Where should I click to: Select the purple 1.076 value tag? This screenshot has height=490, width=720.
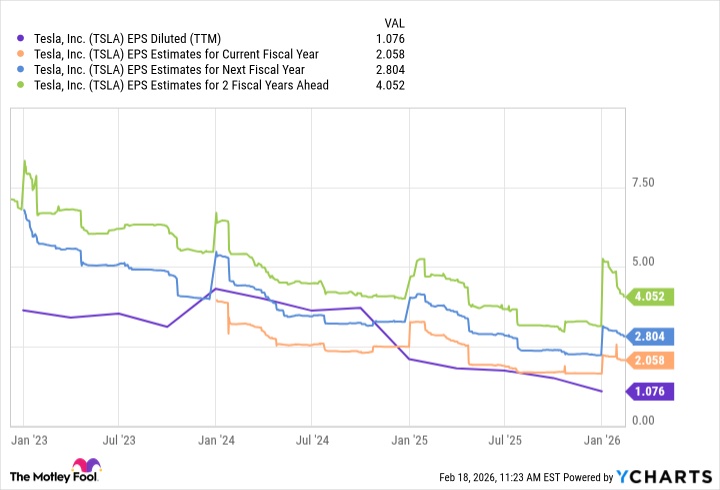(x=651, y=391)
